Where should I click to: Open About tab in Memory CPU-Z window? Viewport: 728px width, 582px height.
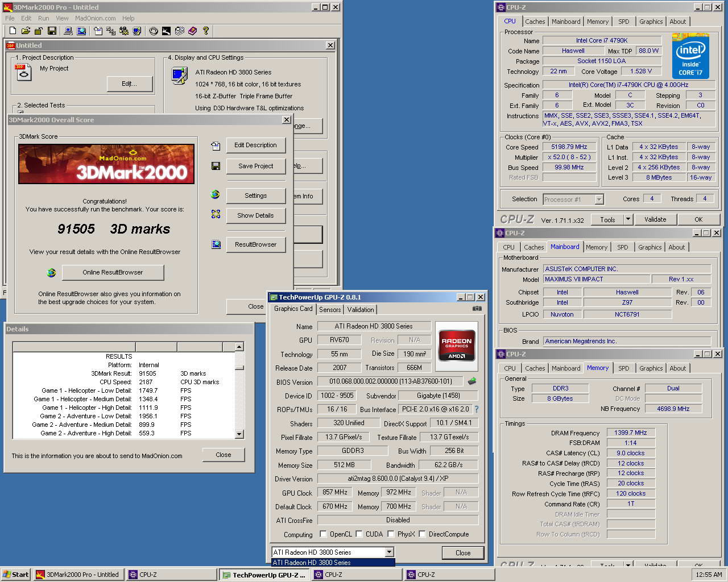pyautogui.click(x=677, y=368)
